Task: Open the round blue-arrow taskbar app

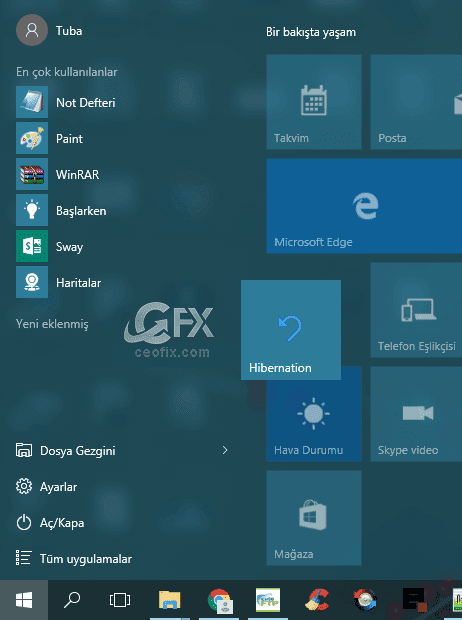Action: tap(365, 600)
